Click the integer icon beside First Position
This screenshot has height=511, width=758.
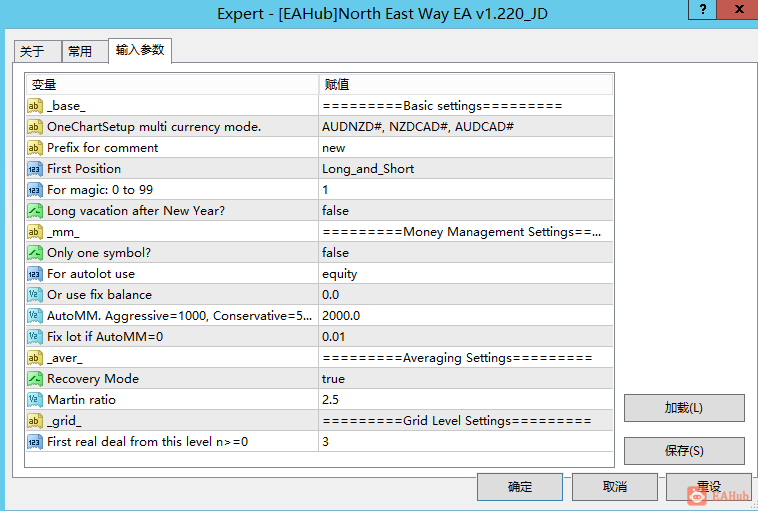pos(35,169)
